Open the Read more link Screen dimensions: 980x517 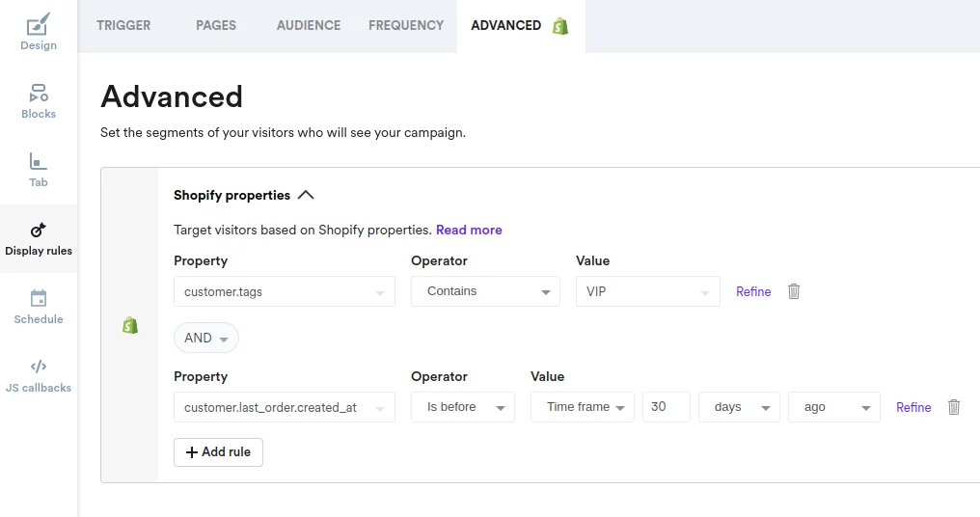pos(469,230)
